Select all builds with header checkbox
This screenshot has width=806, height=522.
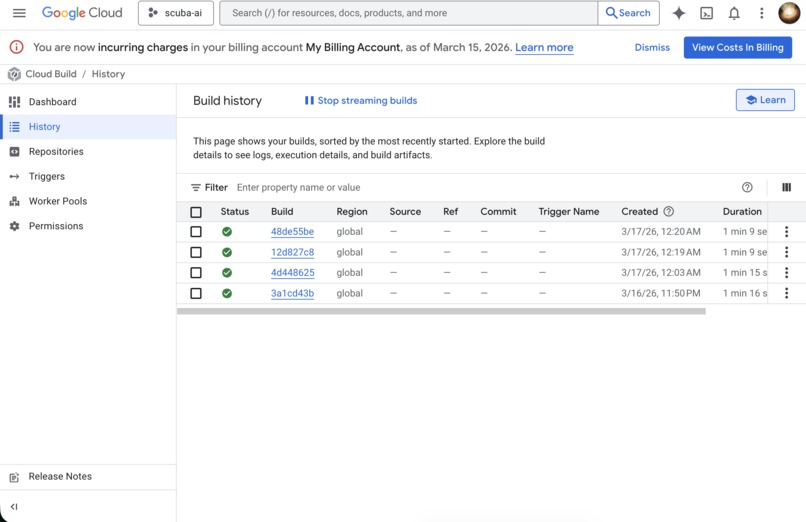point(196,212)
